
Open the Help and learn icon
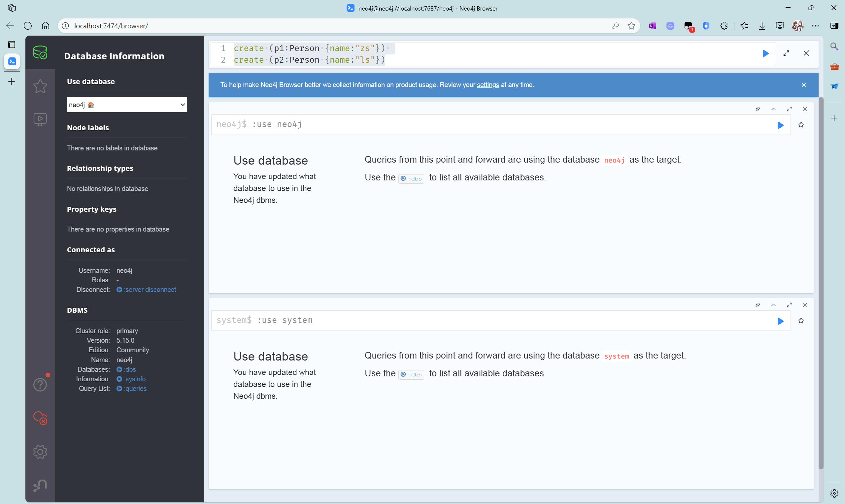(x=40, y=385)
